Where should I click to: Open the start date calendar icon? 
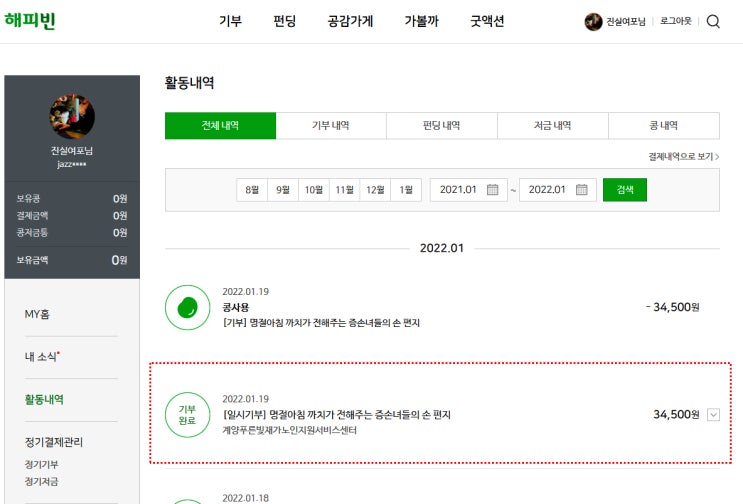493,189
